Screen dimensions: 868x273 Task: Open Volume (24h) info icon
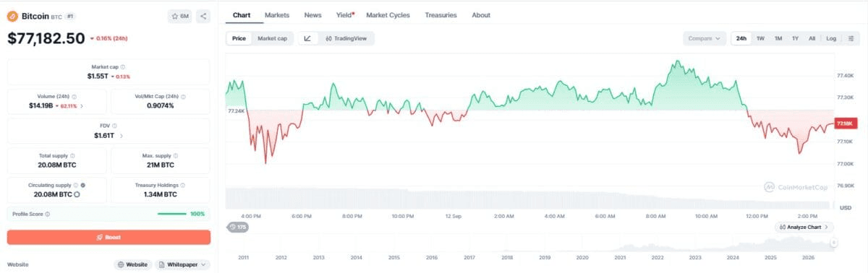[x=75, y=97]
